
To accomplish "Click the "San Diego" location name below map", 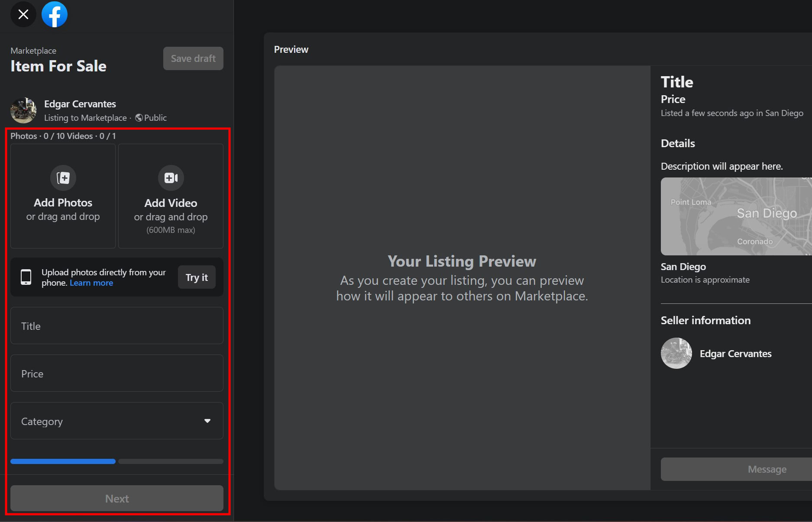I will pos(683,267).
